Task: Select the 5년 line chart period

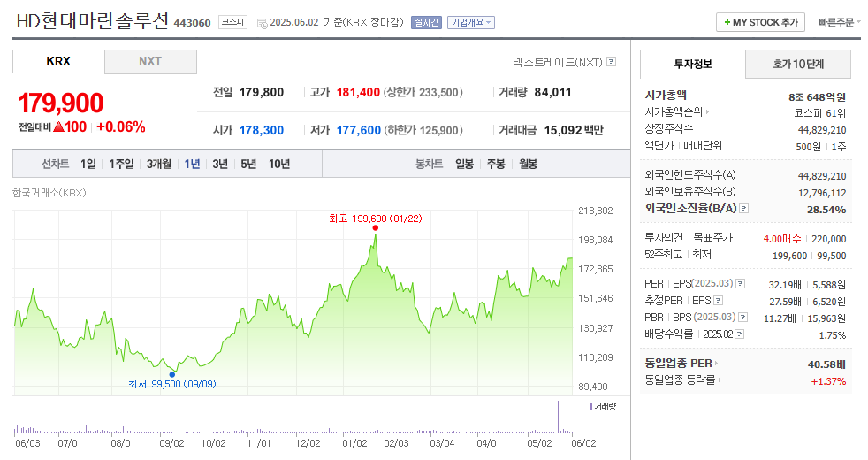Action: (248, 164)
